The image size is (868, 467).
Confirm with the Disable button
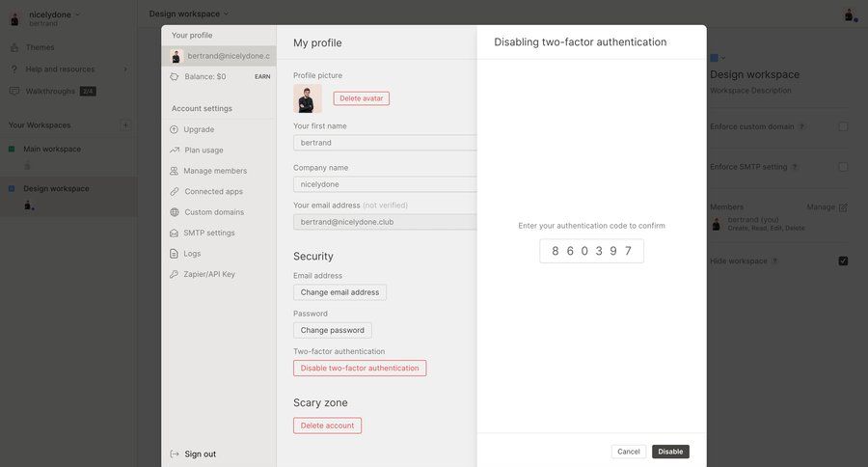[x=670, y=452]
